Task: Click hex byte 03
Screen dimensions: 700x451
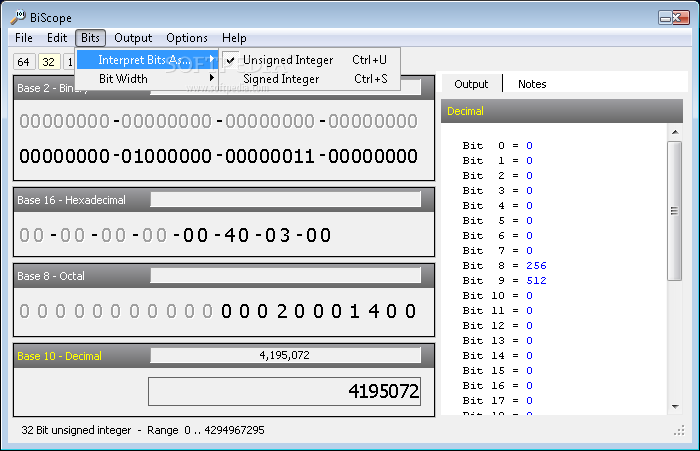Action: [278, 235]
